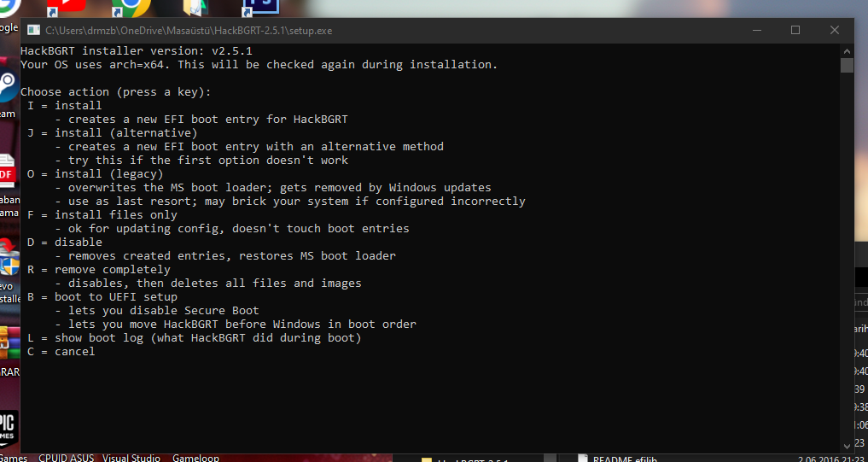Open the Google desktop icon in corner
This screenshot has width=868, height=462.
(9, 8)
